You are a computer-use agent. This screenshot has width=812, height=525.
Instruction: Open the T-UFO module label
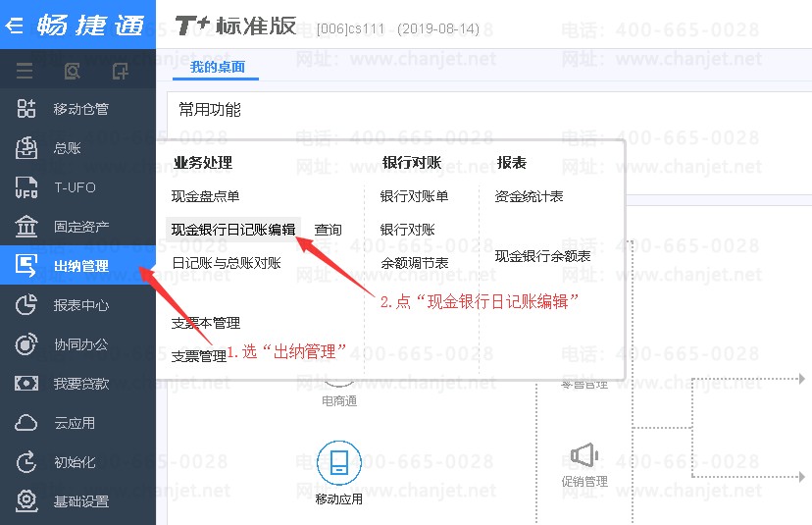(x=76, y=187)
